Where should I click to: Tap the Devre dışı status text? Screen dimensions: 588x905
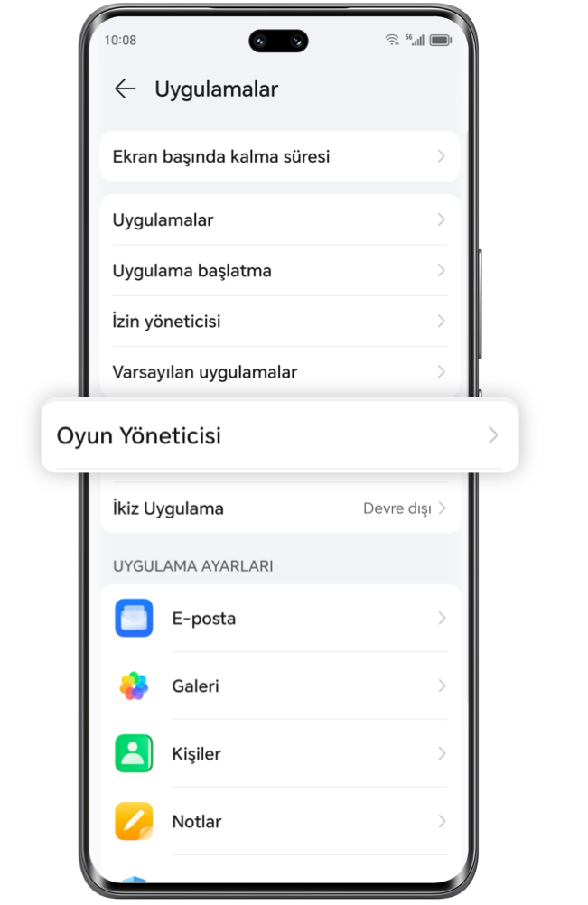pos(397,508)
